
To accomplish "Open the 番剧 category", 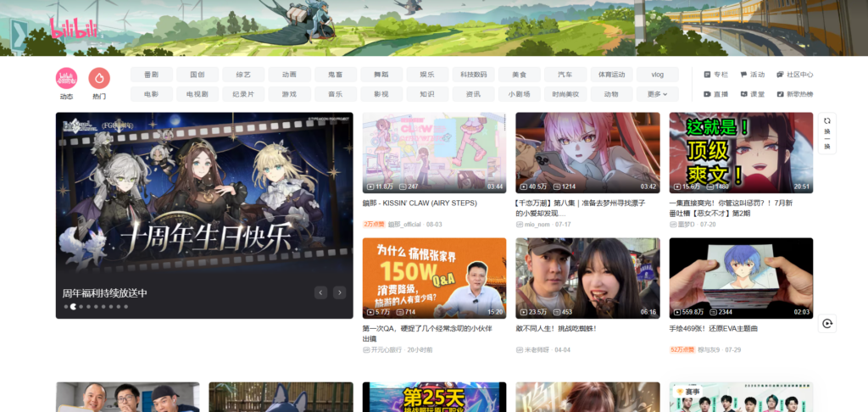I will click(152, 75).
